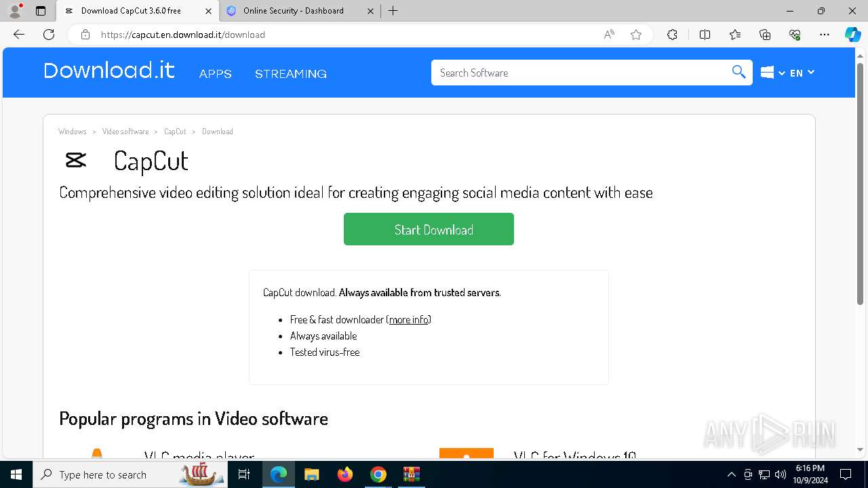Show hidden system tray icons chevron
The height and width of the screenshot is (488, 868).
pyautogui.click(x=731, y=474)
